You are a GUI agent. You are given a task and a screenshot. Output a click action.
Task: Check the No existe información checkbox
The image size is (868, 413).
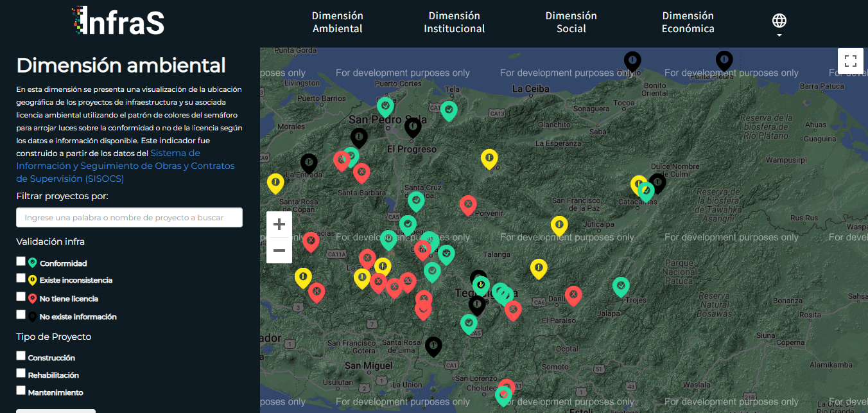coord(21,315)
